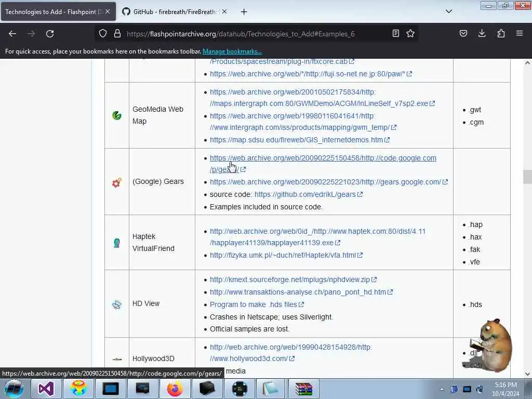Select 'Official samples are lost.' text
This screenshot has height=399, width=532.
pyautogui.click(x=249, y=329)
